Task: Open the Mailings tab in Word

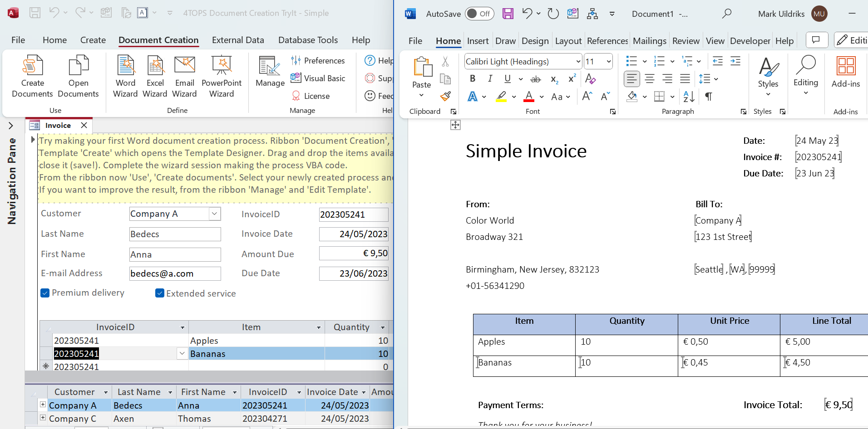Action: coord(649,41)
